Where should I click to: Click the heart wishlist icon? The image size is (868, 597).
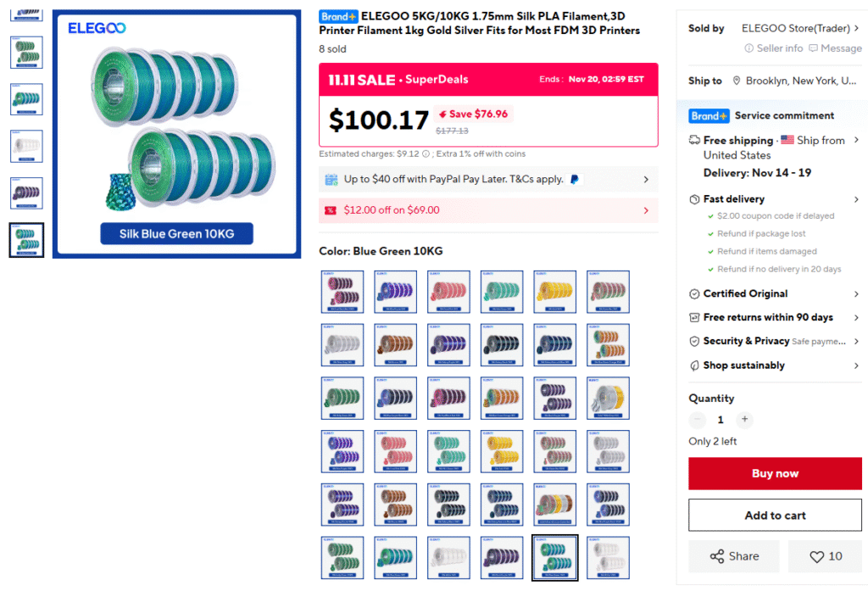coord(816,557)
